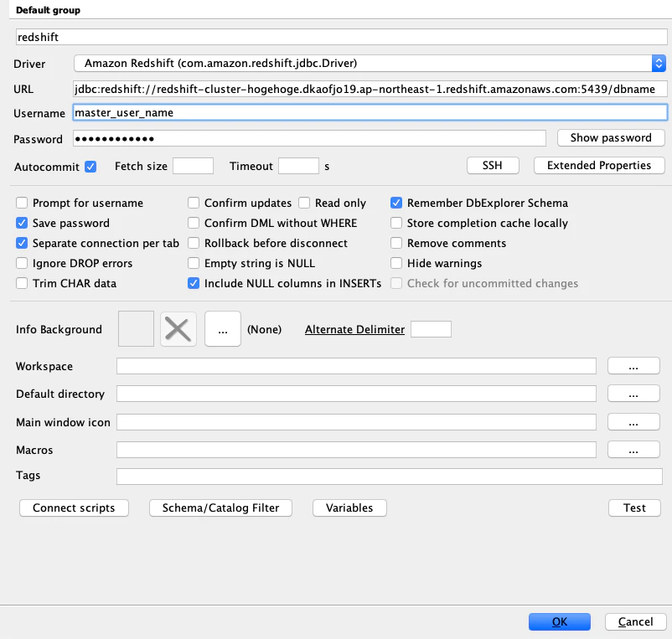The image size is (672, 639).
Task: Focus the connection name field 'redshift'
Action: click(342, 37)
